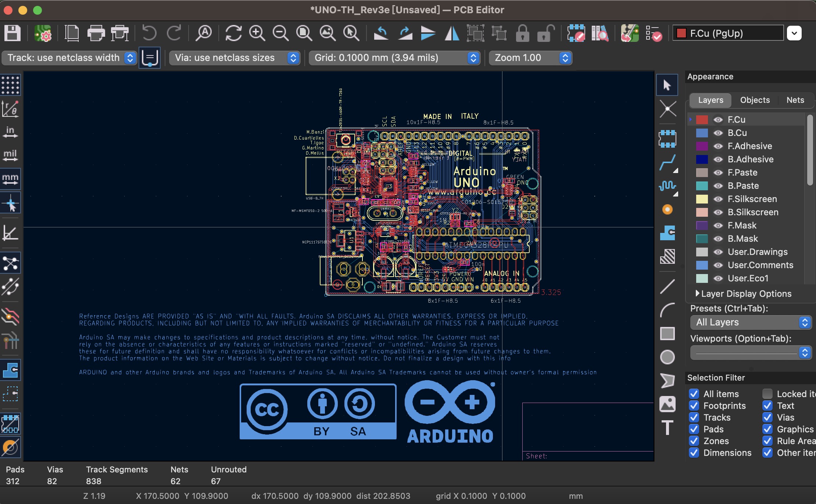Switch to the Nets tab
816x504 pixels.
(794, 100)
